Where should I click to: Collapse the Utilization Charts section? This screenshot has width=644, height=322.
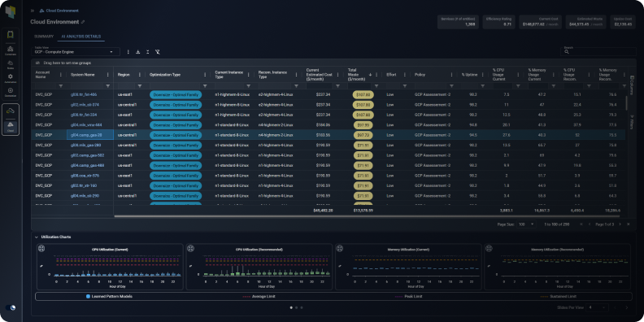pos(36,237)
